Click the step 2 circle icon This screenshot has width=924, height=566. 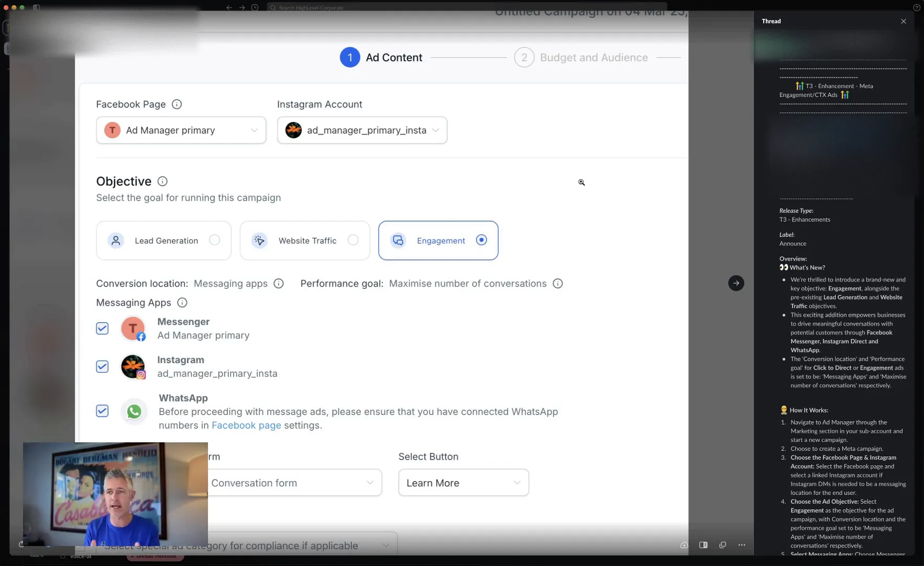(524, 58)
